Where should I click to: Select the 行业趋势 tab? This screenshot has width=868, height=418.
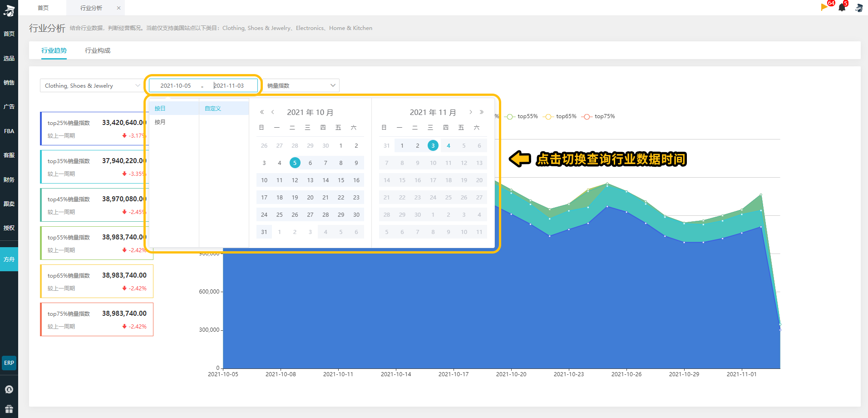54,50
